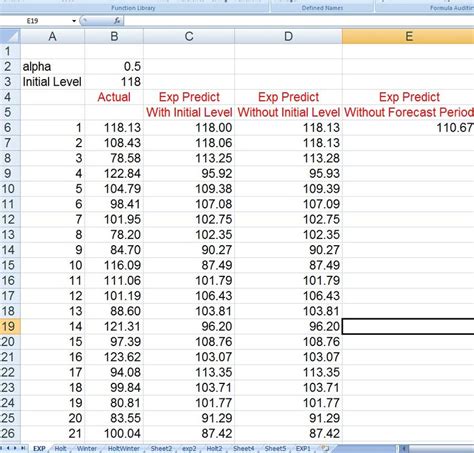This screenshot has width=474, height=453.
Task: Click Actual value 100.04
Action: [114, 433]
